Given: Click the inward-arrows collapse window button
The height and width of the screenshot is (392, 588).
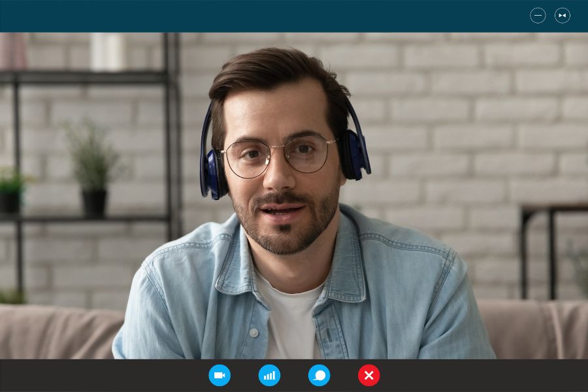Looking at the screenshot, I should pos(563,16).
